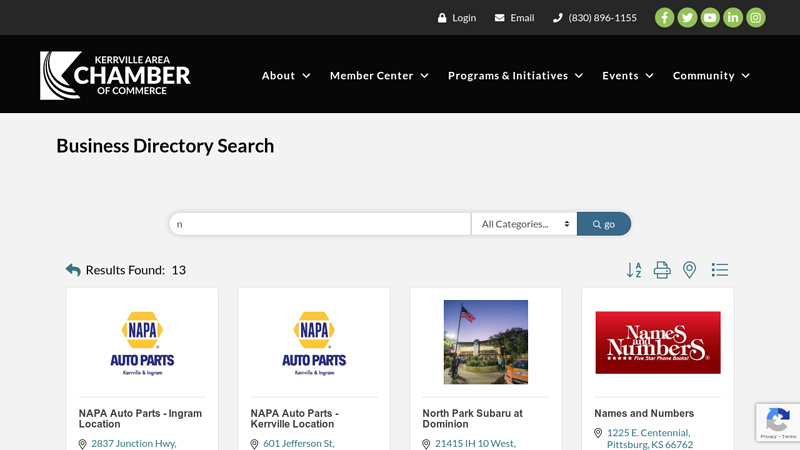Click NAPA logo on Kerrville Location card
This screenshot has height=450, width=800.
314,343
